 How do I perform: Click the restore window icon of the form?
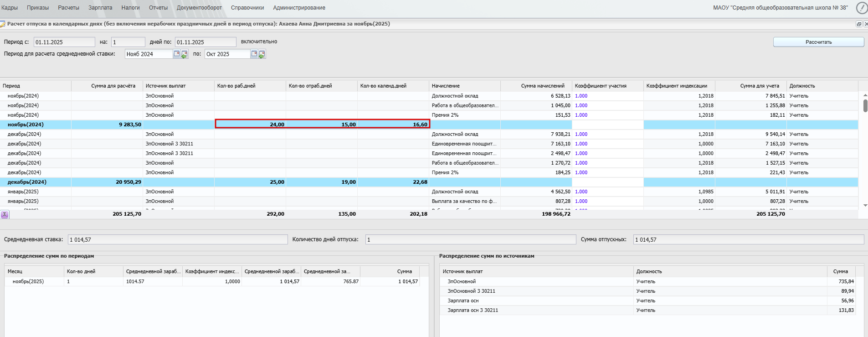(859, 24)
